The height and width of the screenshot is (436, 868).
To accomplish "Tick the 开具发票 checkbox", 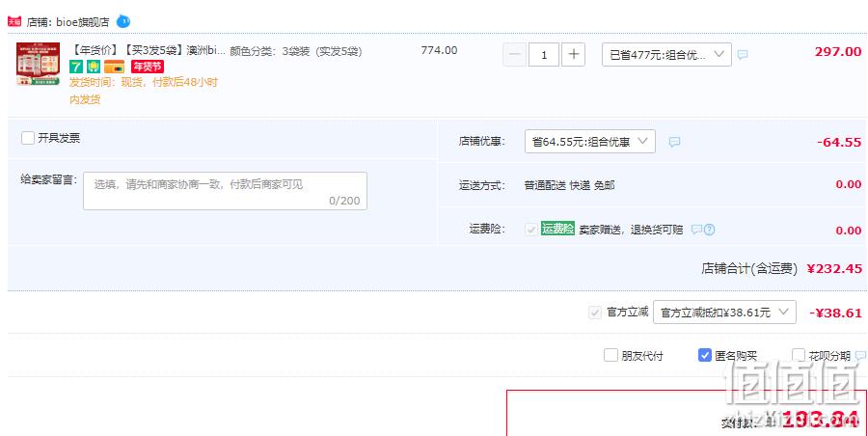I will pyautogui.click(x=28, y=138).
